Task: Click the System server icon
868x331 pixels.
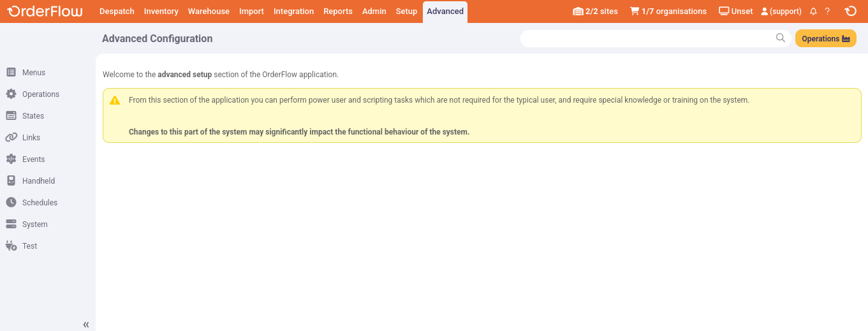Action: click(11, 224)
